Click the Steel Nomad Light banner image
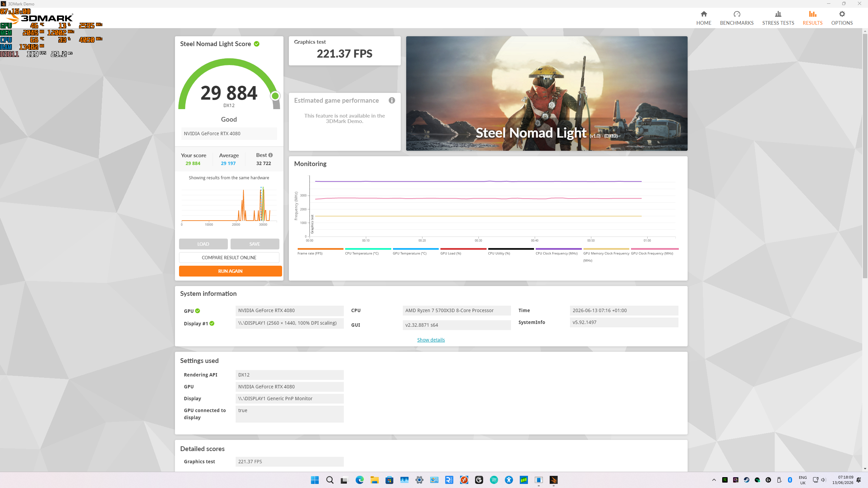868x488 pixels. [547, 94]
